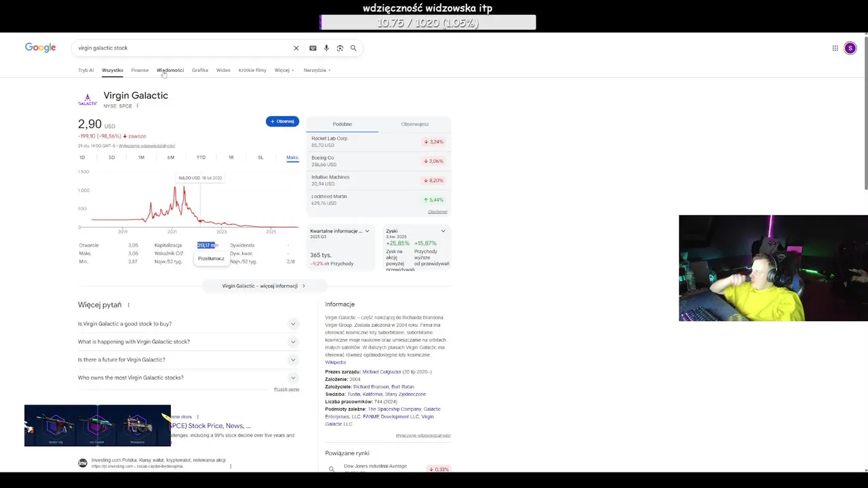Viewport: 868px width, 488px height.
Task: Open Intuitive Machines stock row
Action: click(x=378, y=180)
